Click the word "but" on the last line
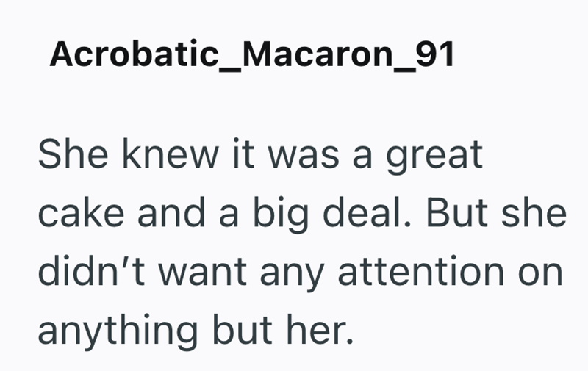This screenshot has height=371, width=588. pos(243,330)
